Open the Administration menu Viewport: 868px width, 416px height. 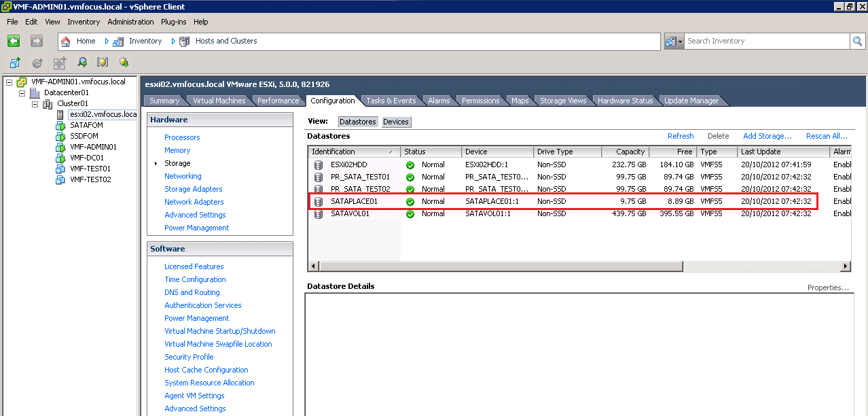point(130,22)
